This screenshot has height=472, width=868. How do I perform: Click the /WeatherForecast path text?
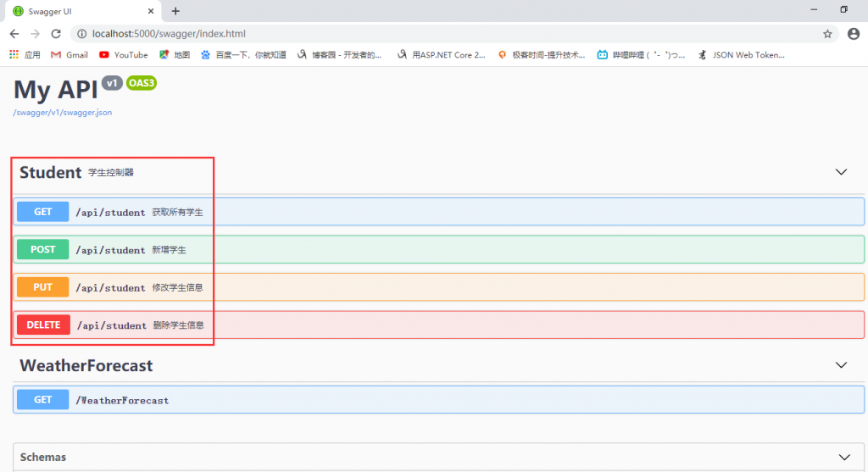click(x=122, y=400)
